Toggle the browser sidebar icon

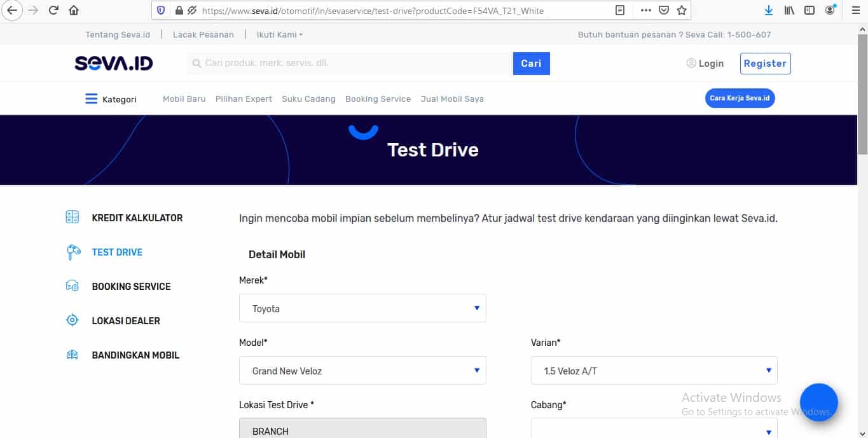(x=809, y=10)
